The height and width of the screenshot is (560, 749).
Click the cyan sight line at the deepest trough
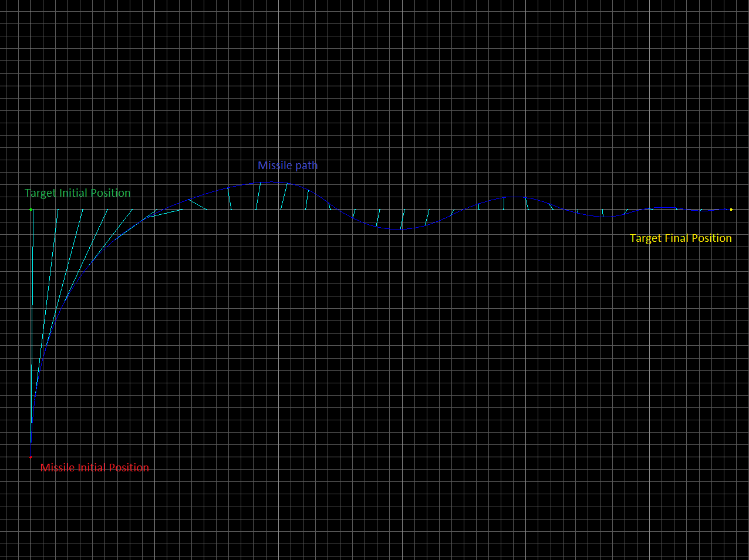[x=402, y=219]
